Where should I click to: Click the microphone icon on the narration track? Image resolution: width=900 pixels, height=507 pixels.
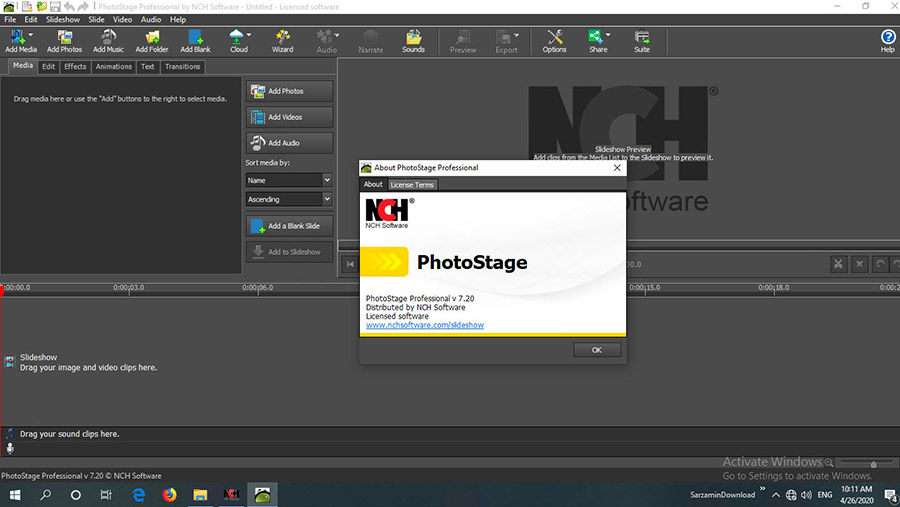click(x=10, y=448)
